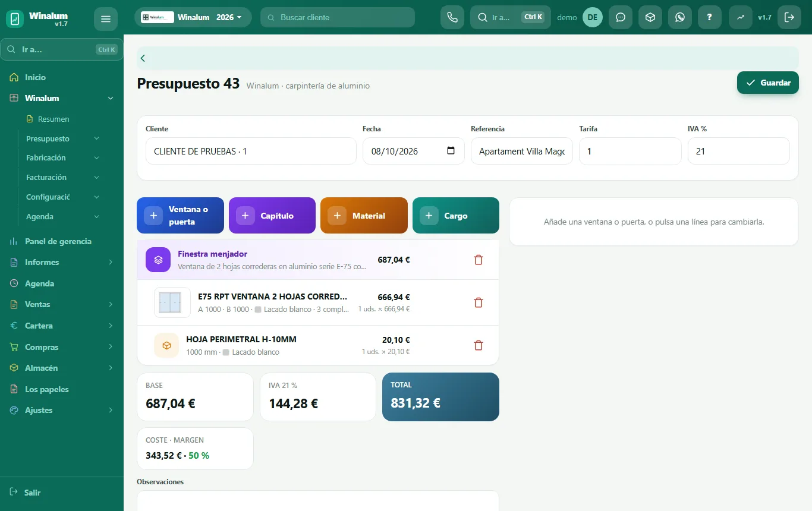
Task: Click the Winalum app logo in sidebar
Action: point(15,19)
